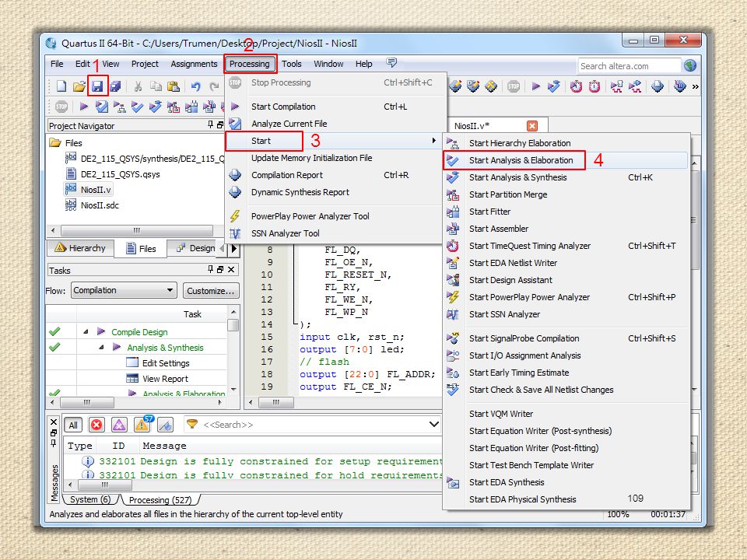Click the globe icon next to the search box

point(690,65)
